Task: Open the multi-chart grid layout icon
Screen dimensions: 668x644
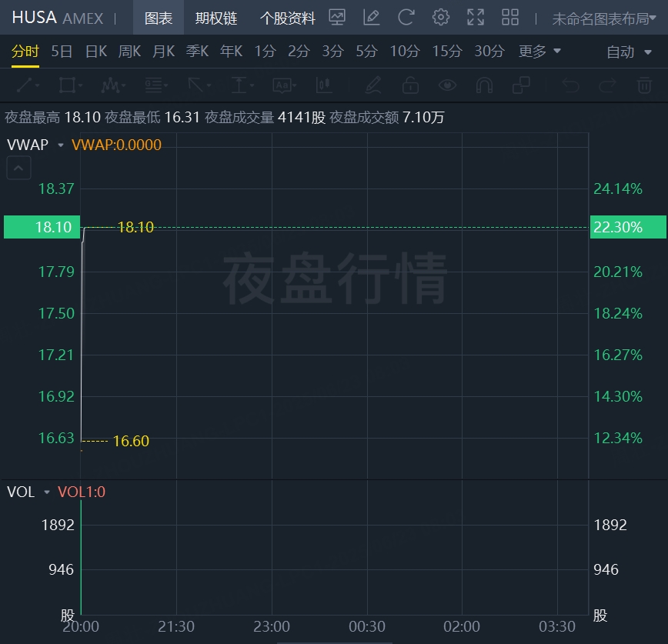Action: 510,18
